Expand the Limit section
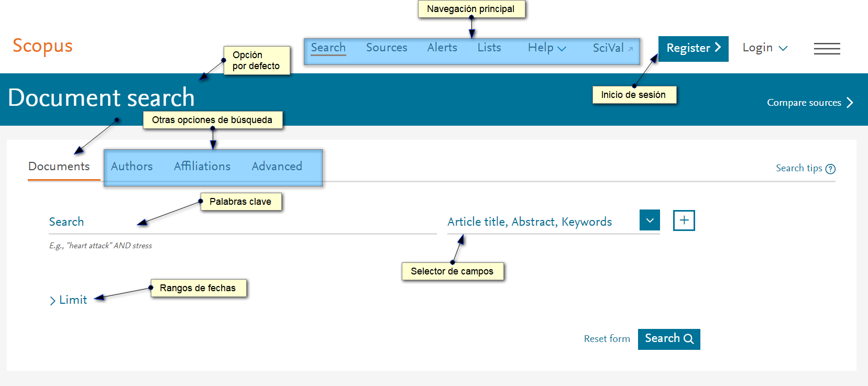 pos(68,300)
